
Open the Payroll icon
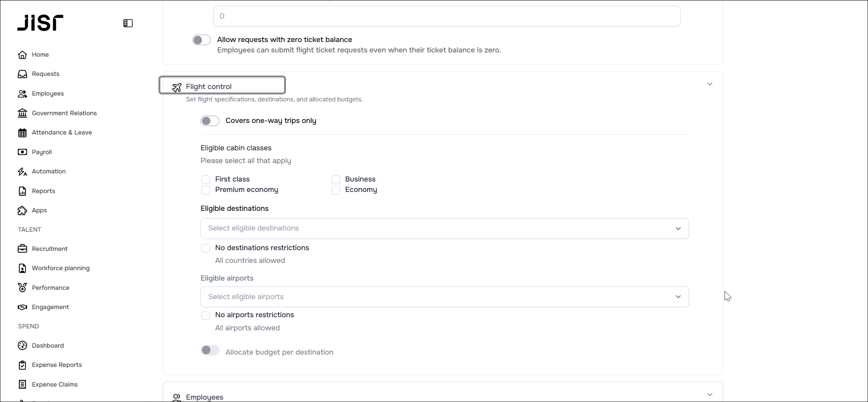pyautogui.click(x=22, y=152)
